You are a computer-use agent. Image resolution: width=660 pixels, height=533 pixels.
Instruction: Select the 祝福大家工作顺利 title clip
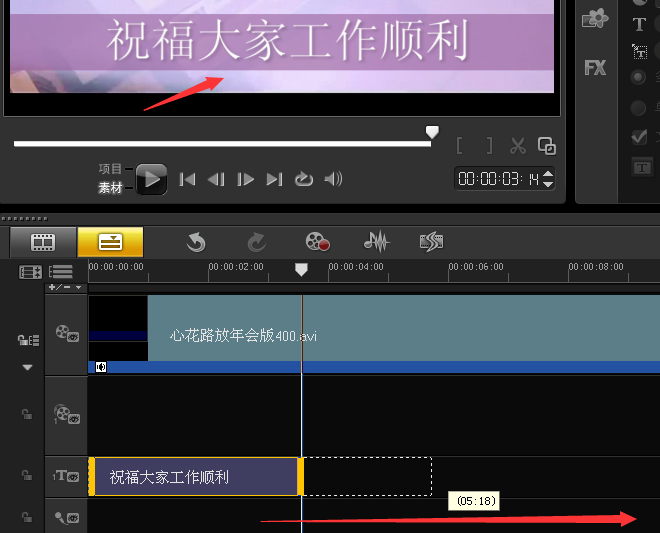tap(196, 477)
